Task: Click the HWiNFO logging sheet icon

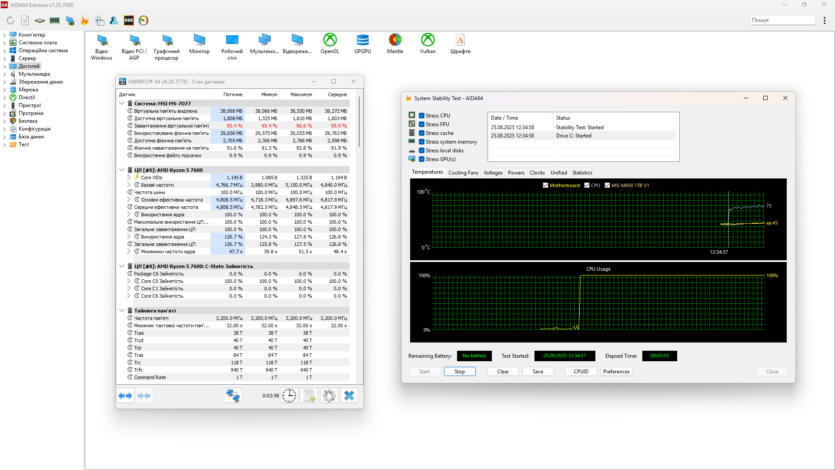Action: coord(309,395)
